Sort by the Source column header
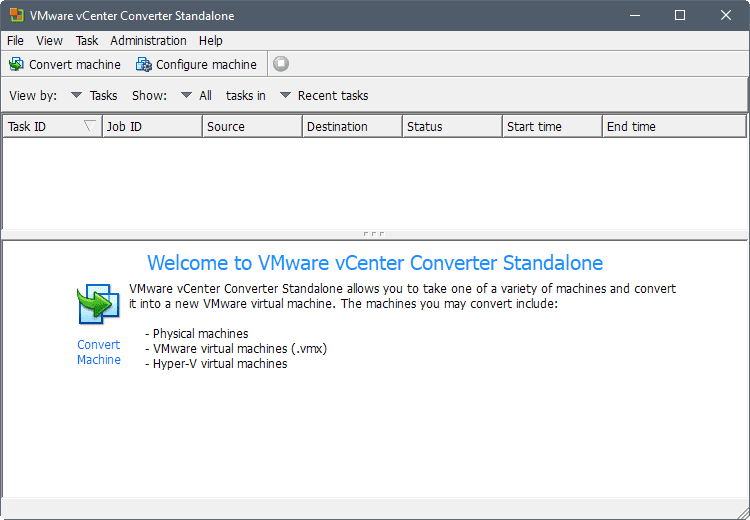The image size is (750, 520). (x=251, y=127)
